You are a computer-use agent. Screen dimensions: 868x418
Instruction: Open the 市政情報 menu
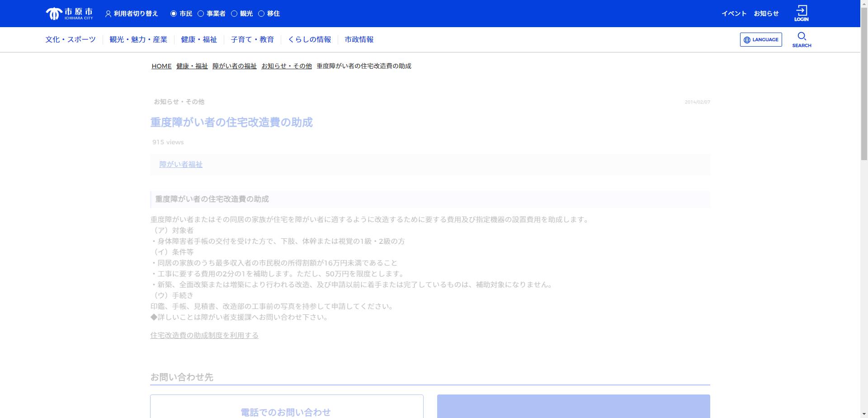[x=359, y=39]
